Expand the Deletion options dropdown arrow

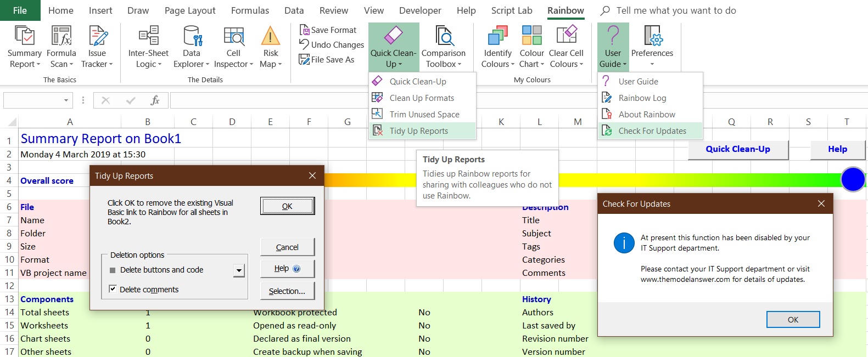tap(239, 270)
